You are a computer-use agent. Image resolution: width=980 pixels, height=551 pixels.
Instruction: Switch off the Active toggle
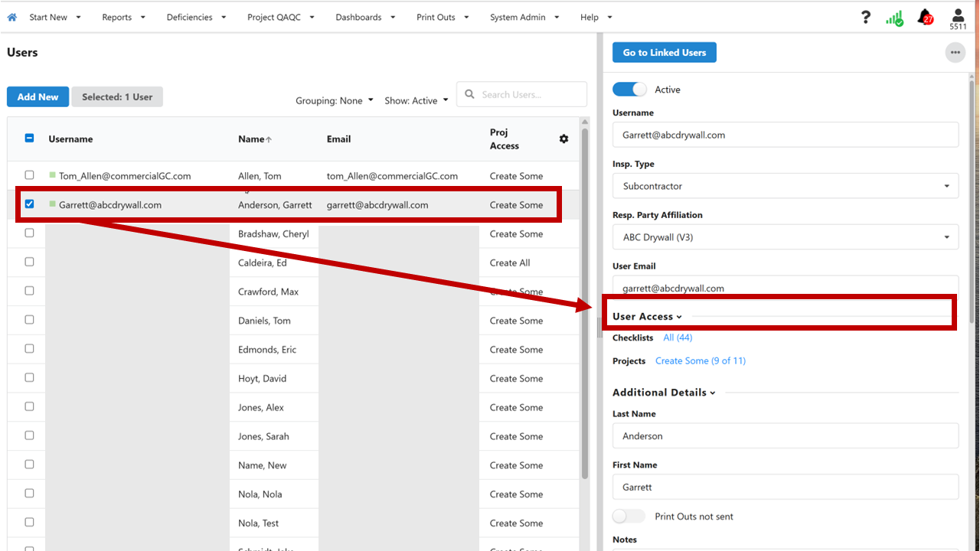[x=629, y=90]
